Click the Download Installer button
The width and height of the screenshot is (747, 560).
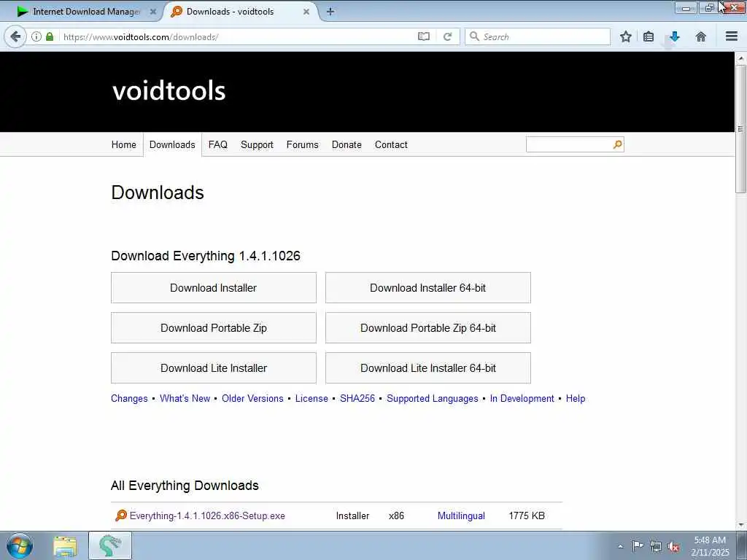[214, 287]
